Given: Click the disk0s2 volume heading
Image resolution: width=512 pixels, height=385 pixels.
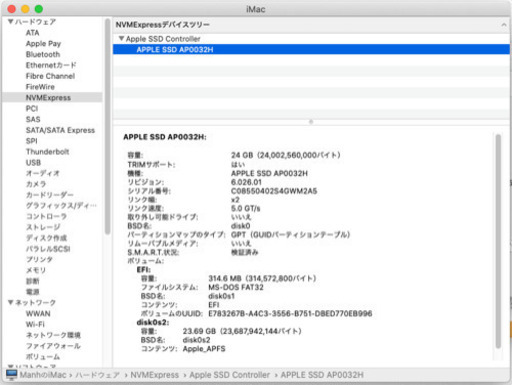Looking at the screenshot, I should click(153, 322).
